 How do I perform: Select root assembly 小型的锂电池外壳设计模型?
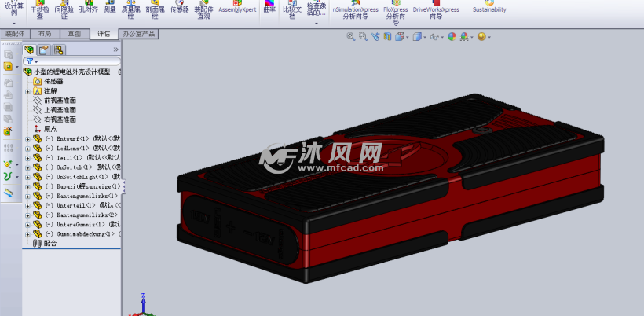point(72,72)
